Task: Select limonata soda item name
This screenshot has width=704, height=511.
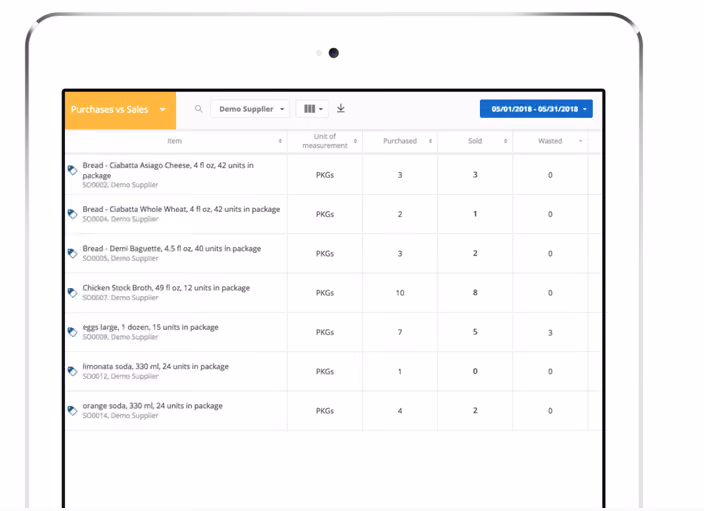Action: click(155, 366)
